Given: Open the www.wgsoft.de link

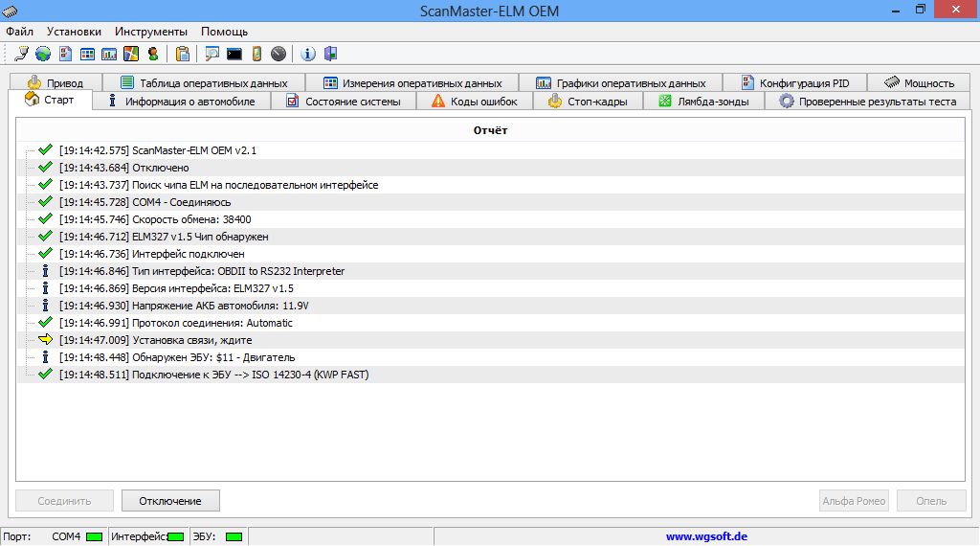Looking at the screenshot, I should coord(706,537).
